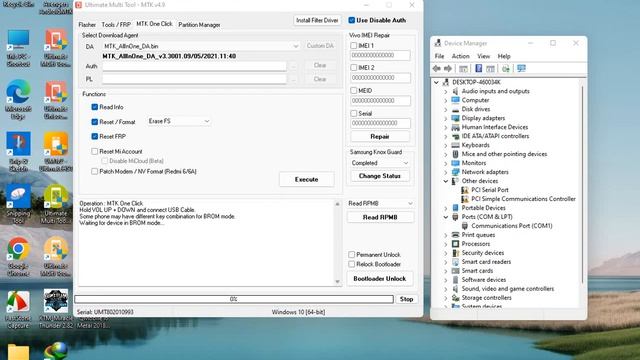The height and width of the screenshot is (360, 640).
Task: Click the Audio inputs and outputs speaker icon
Action: tap(456, 91)
